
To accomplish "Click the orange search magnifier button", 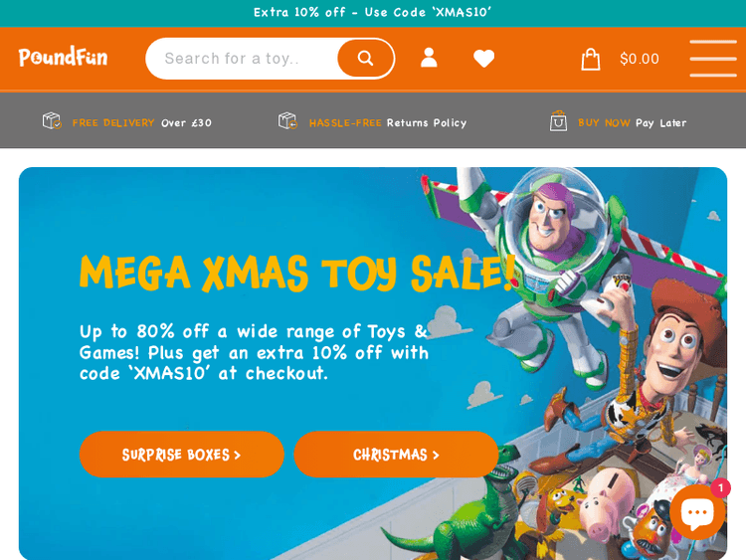I will coord(365,59).
